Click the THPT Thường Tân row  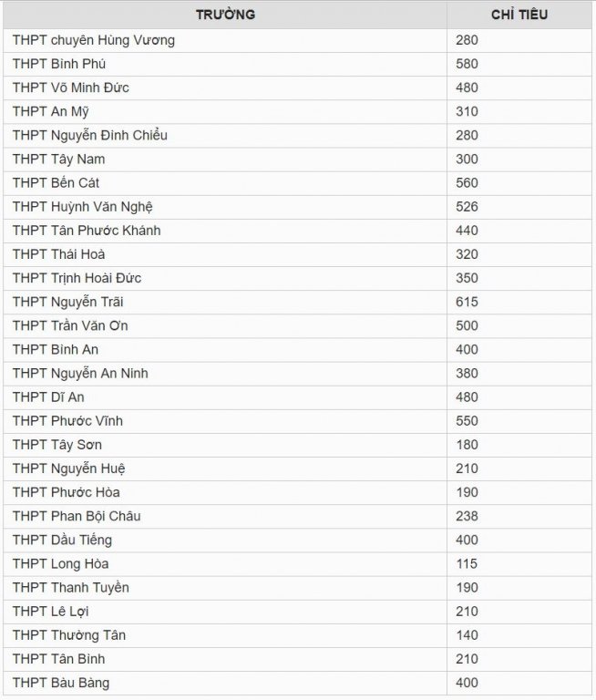coord(298,635)
